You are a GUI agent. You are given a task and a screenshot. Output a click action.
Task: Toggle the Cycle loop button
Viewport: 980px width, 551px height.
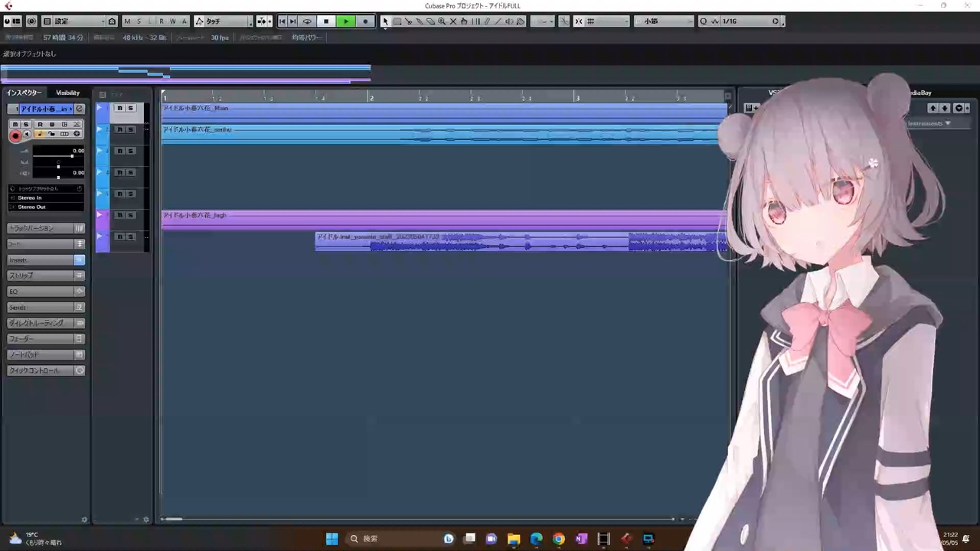click(x=307, y=21)
